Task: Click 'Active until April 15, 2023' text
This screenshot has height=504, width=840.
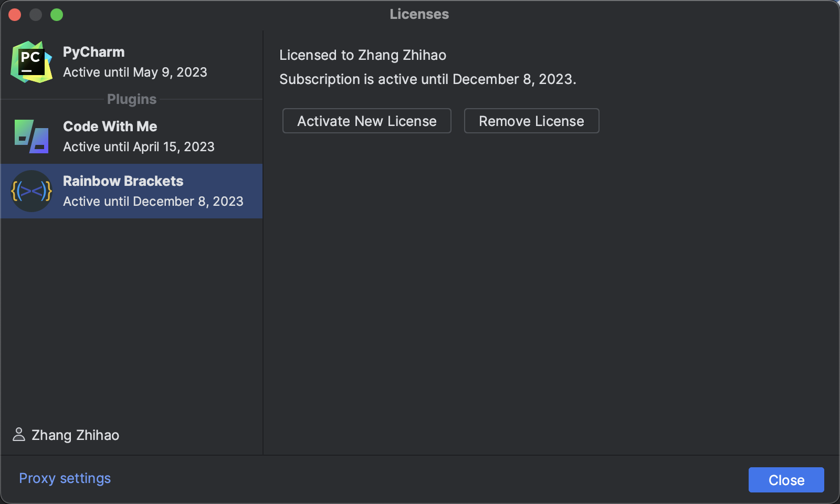Action: coord(139,147)
